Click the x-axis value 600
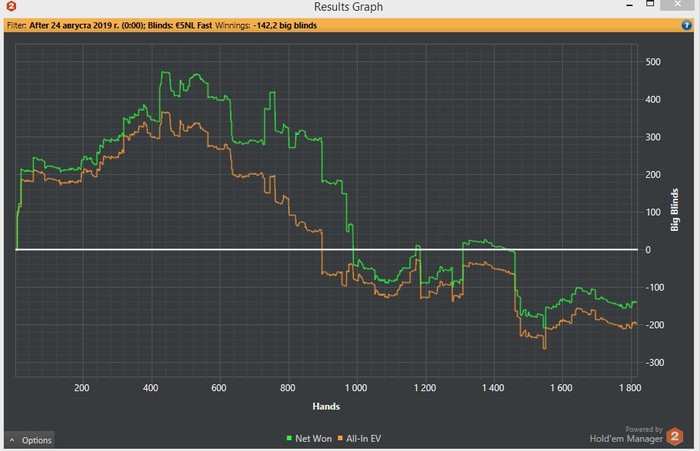The width and height of the screenshot is (700, 451). pos(219,388)
